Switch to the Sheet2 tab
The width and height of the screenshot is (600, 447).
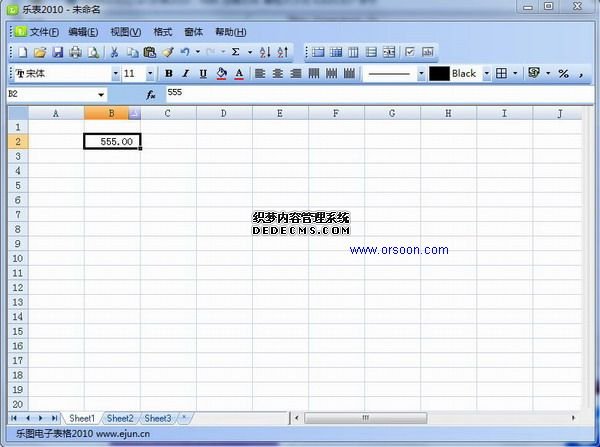(x=120, y=418)
